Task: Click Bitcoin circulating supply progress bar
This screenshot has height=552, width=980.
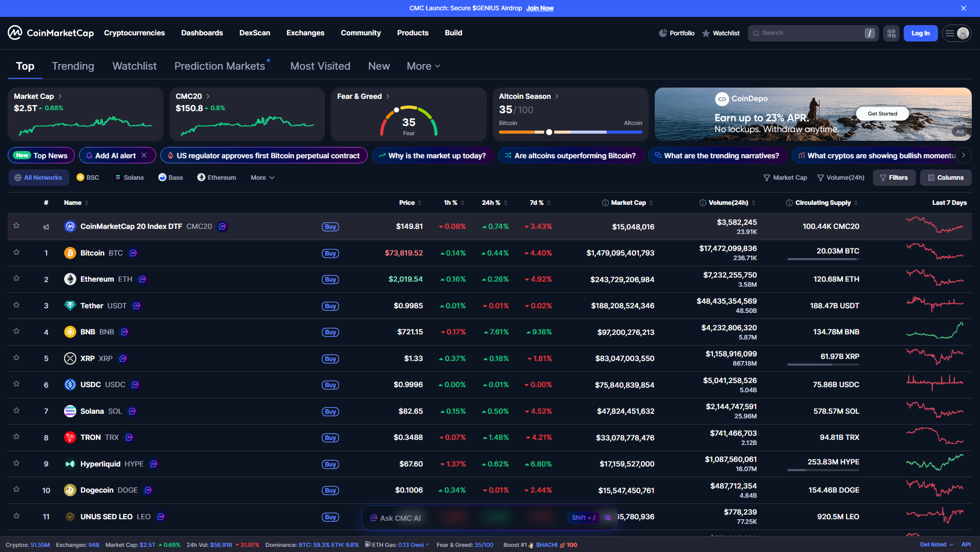Action: (x=823, y=259)
